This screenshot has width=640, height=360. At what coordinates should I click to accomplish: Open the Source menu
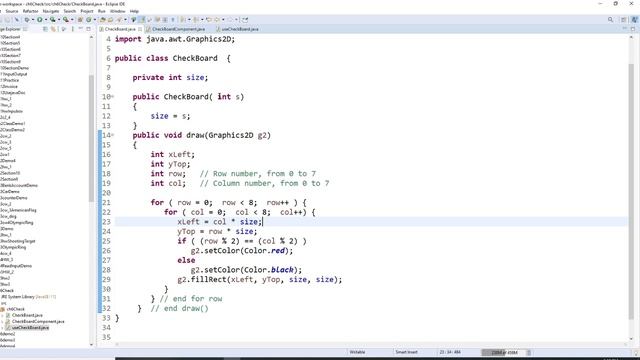coord(12,11)
